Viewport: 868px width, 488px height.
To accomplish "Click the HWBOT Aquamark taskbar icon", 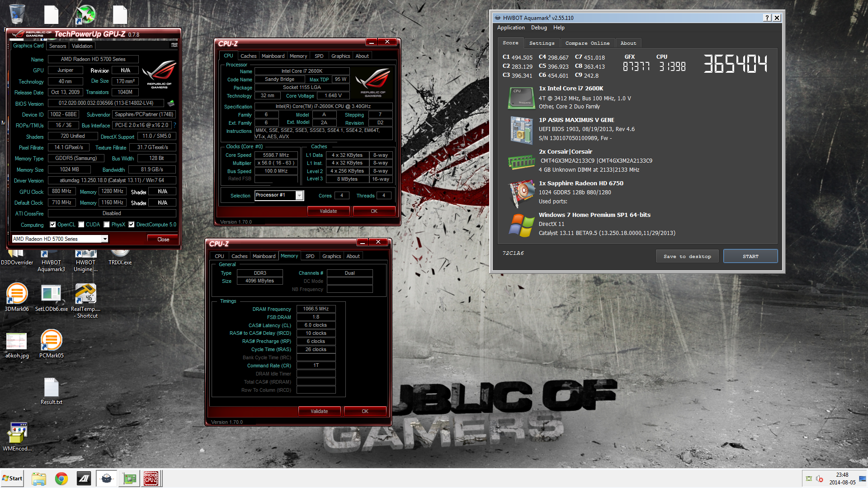I will [107, 479].
